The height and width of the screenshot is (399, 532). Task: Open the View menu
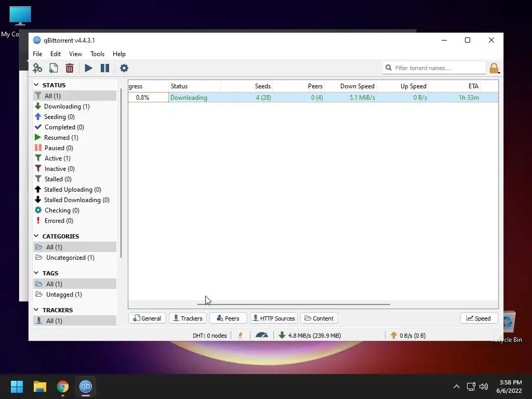(x=75, y=54)
